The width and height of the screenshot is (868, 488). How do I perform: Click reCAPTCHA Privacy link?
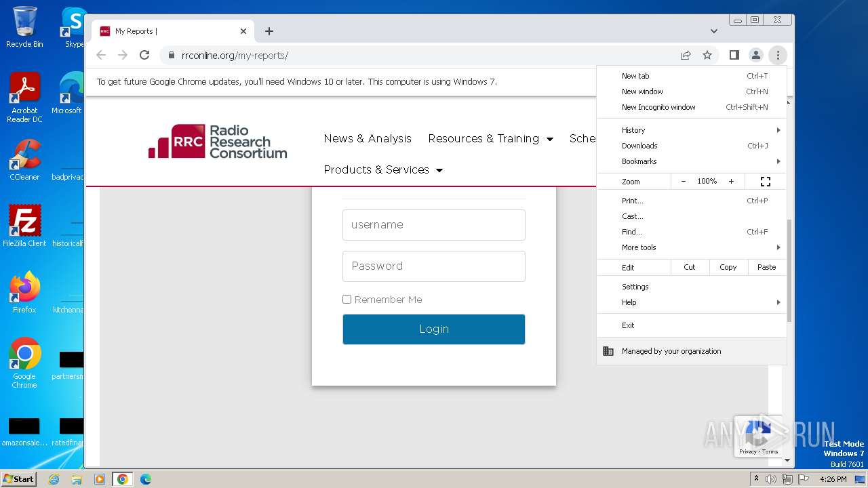click(747, 451)
